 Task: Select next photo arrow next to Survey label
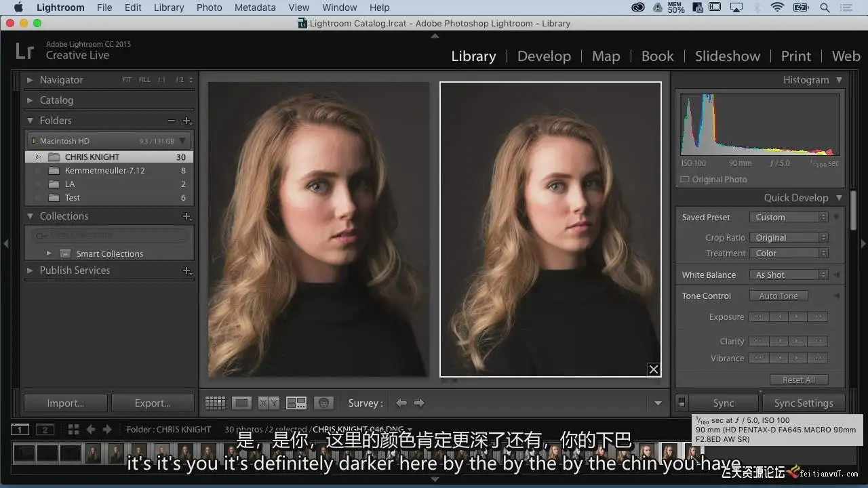coord(419,403)
